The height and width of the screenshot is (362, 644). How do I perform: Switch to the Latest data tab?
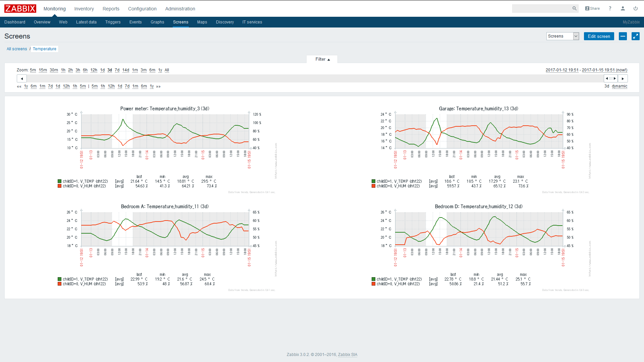click(x=86, y=22)
